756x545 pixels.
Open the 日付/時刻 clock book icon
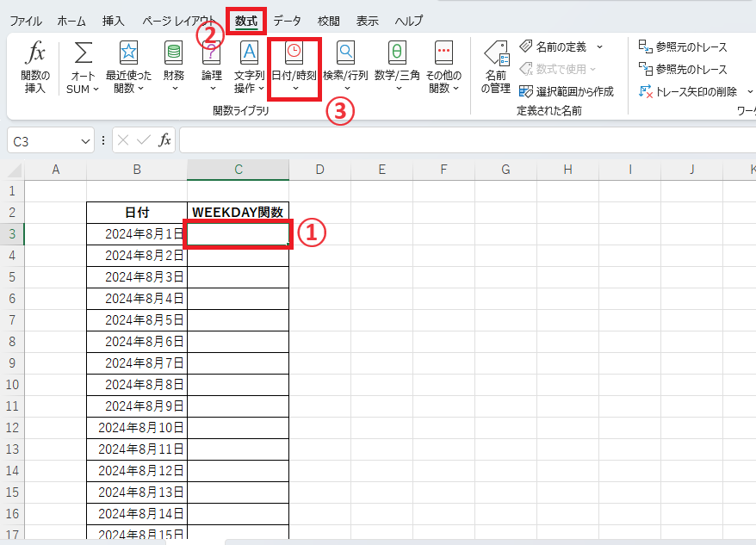[294, 53]
